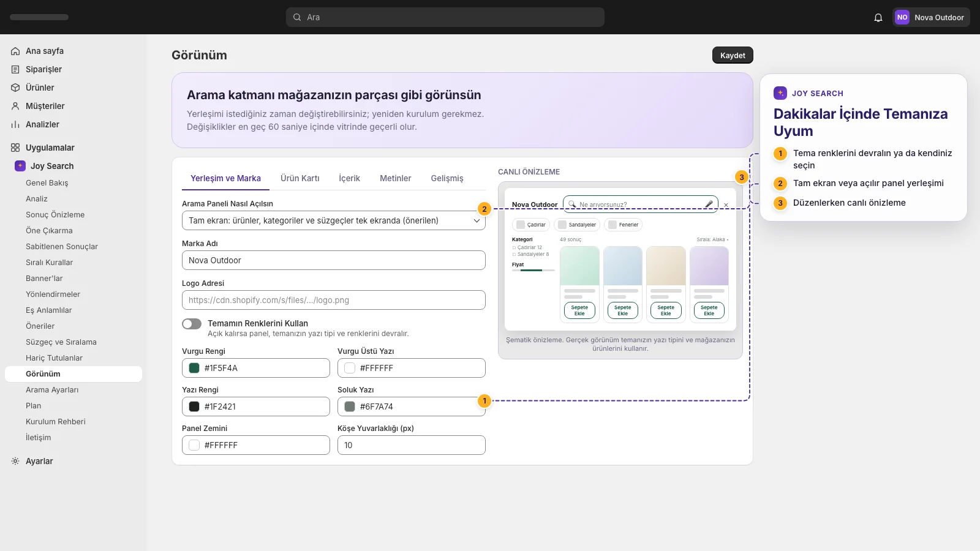Open Sıralı Kurallar in the sidebar
The width and height of the screenshot is (980, 551).
(49, 263)
